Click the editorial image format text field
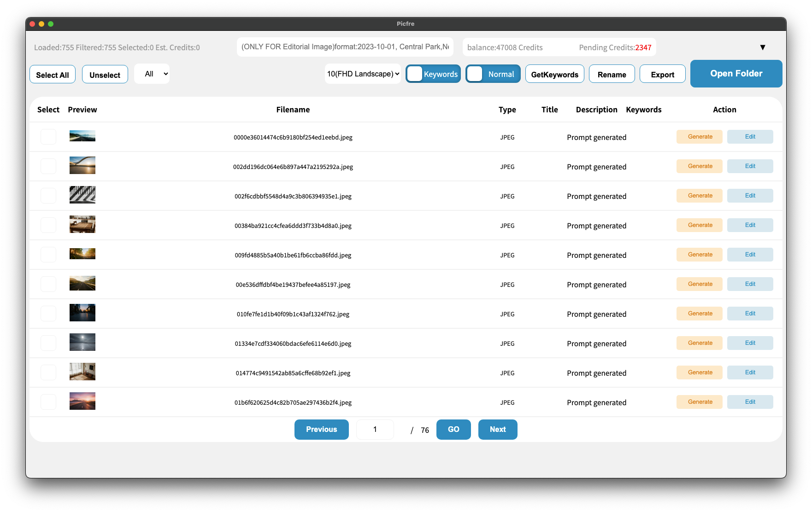This screenshot has height=512, width=812. [345, 47]
